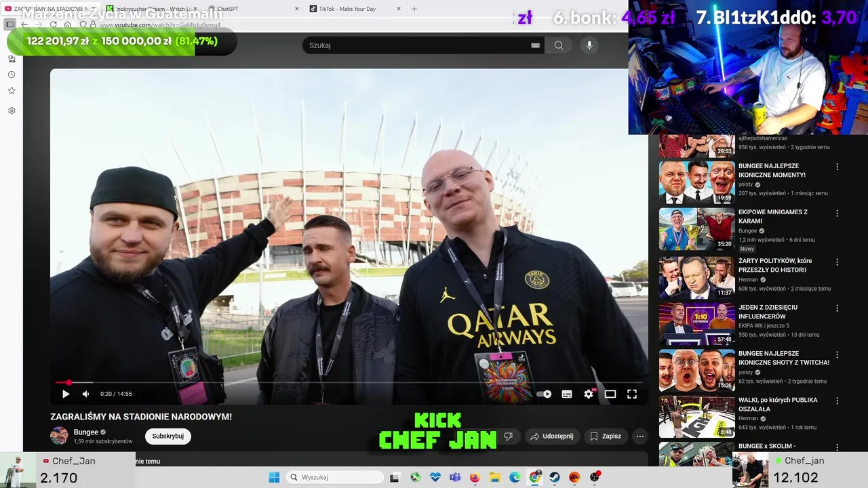This screenshot has height=488, width=868.
Task: Select the ZAGRALIŚMY NA STADIONIE tab
Action: coord(51,9)
